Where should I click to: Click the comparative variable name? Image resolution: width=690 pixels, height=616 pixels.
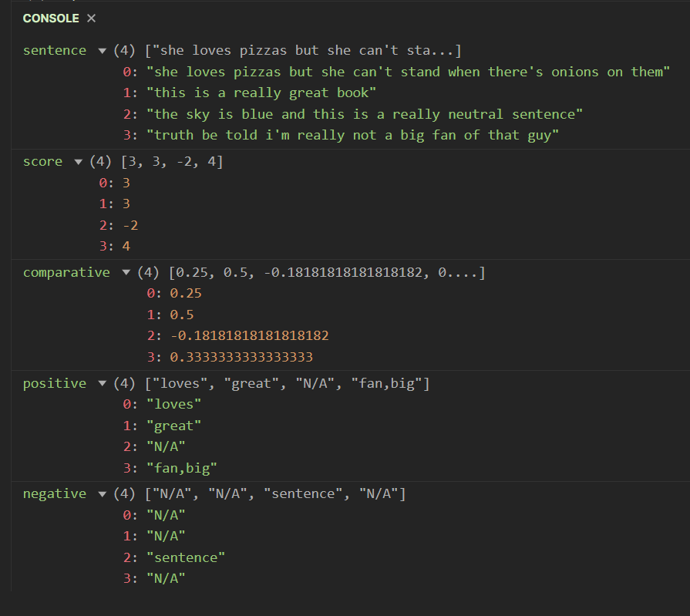(x=66, y=272)
